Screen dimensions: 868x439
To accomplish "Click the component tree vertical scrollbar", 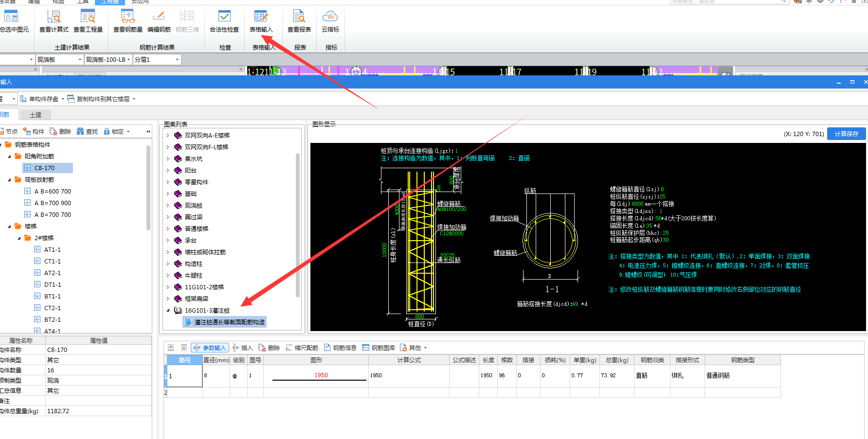I will tap(148, 187).
